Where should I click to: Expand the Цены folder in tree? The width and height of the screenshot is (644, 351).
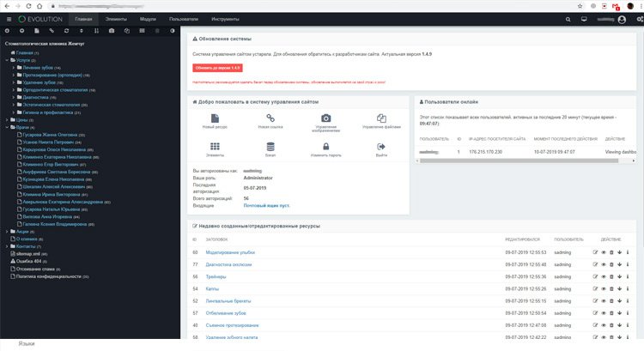point(7,120)
